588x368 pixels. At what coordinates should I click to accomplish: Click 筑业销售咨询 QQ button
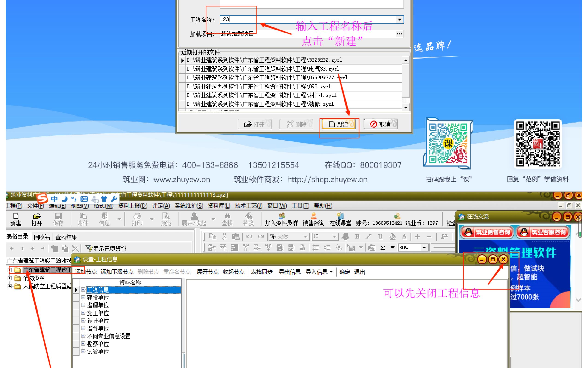pyautogui.click(x=487, y=232)
